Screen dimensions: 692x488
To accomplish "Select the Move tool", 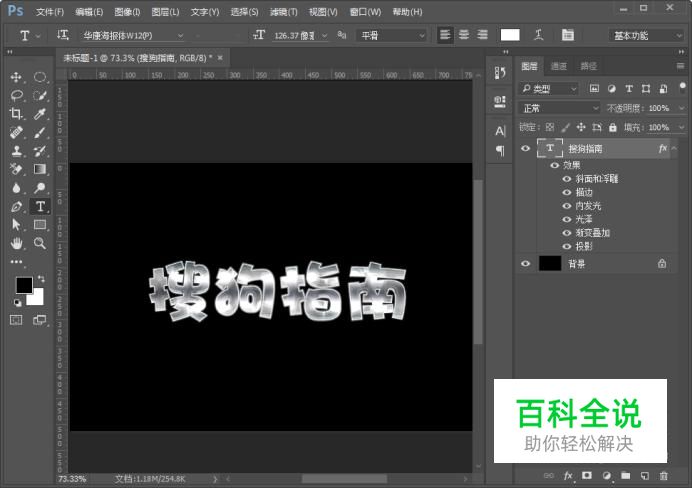I will [16, 77].
